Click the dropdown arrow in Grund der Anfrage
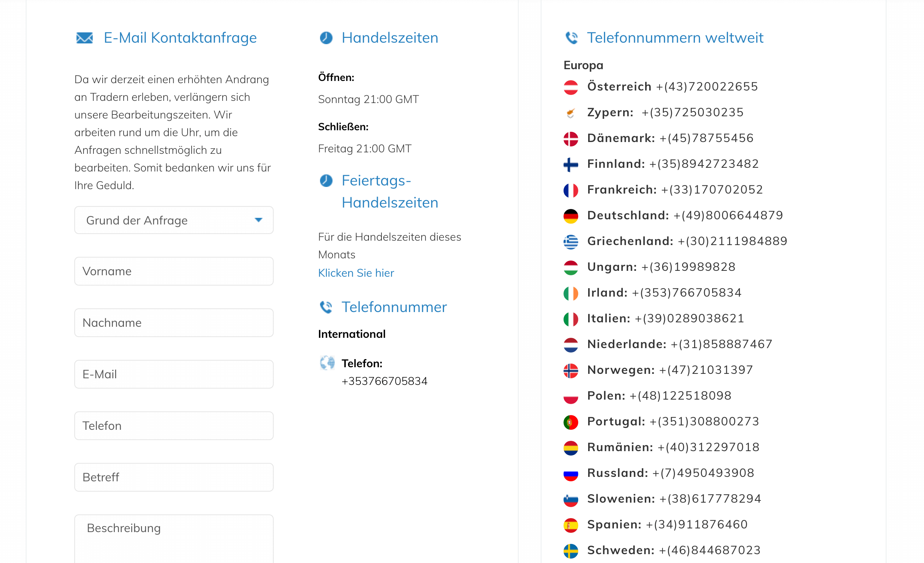Viewport: 924px width, 563px height. [258, 220]
